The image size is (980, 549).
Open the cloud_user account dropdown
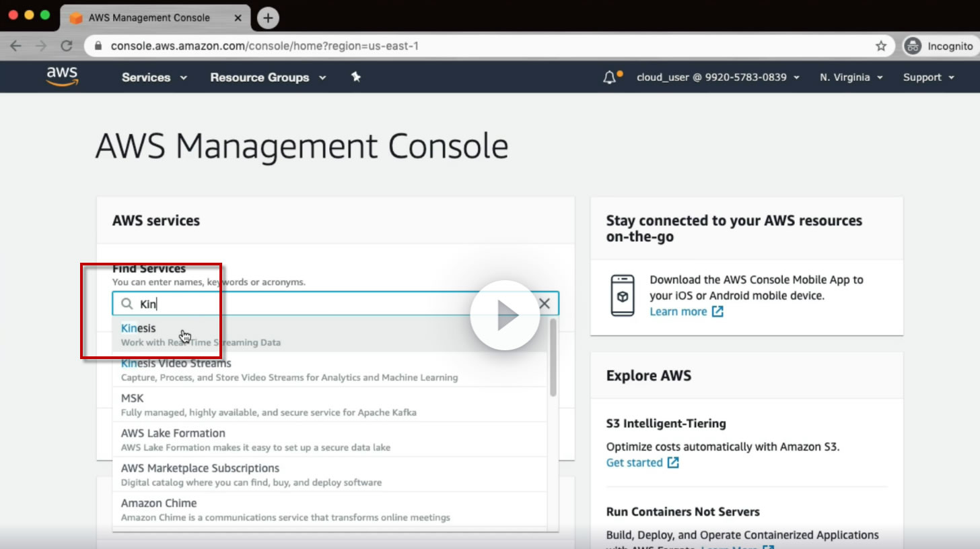tap(718, 77)
